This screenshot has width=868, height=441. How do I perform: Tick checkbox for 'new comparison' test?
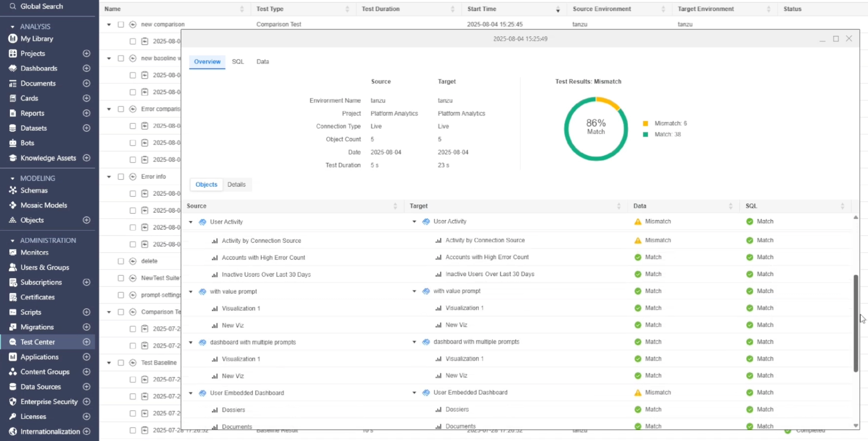121,24
